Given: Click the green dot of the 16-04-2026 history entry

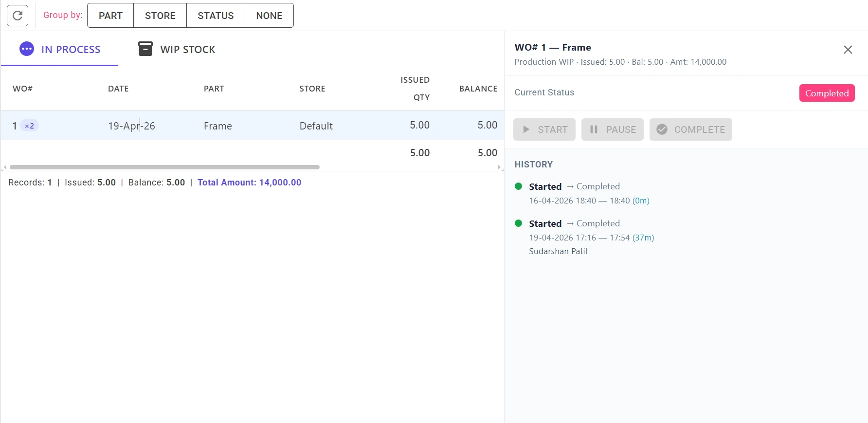Looking at the screenshot, I should pos(519,186).
